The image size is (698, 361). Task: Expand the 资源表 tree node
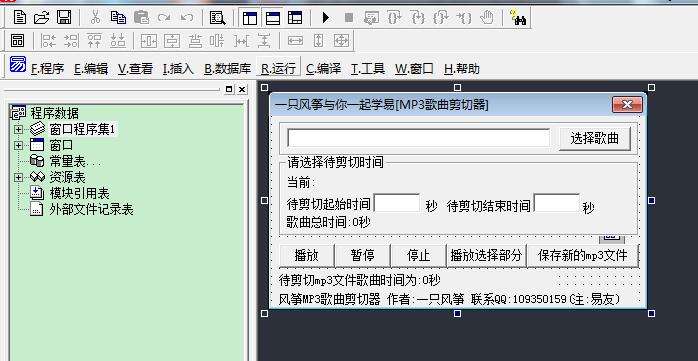click(18, 177)
